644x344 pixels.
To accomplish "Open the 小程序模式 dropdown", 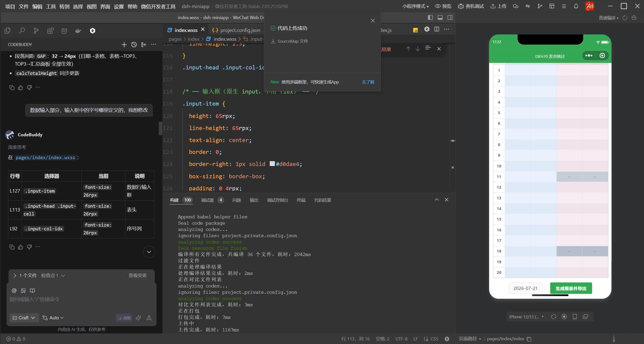I will click(x=415, y=6).
